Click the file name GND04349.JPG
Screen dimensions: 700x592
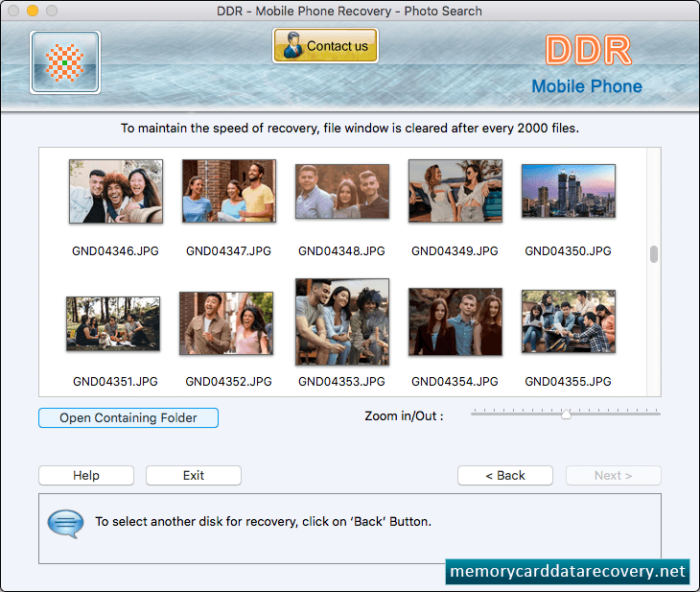click(455, 251)
